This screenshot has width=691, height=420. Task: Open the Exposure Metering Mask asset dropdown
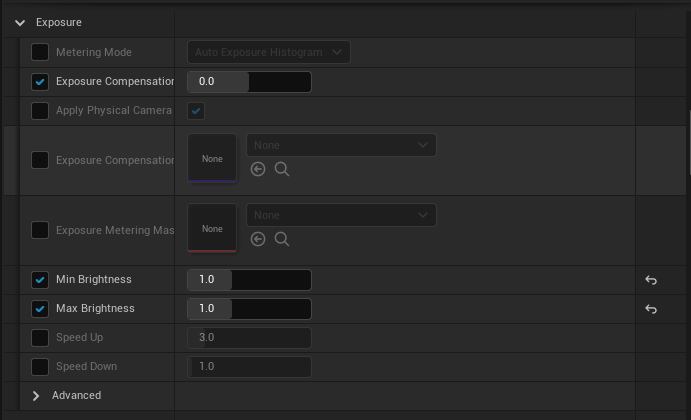pyautogui.click(x=341, y=215)
